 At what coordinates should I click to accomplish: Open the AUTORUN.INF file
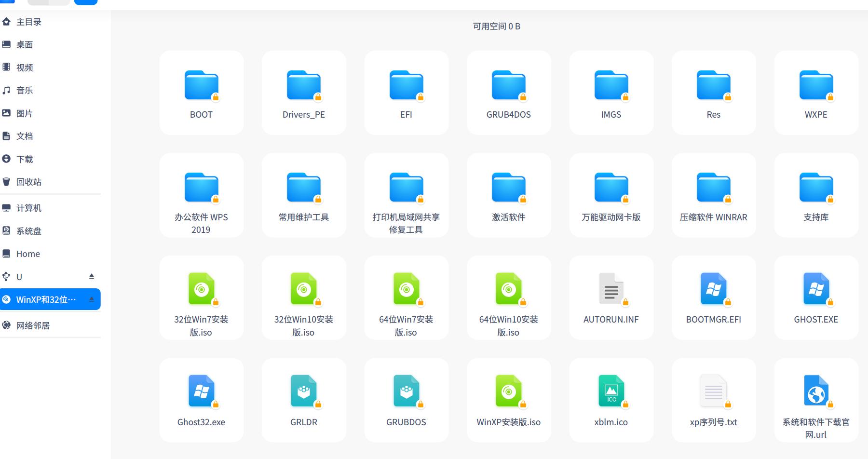pyautogui.click(x=611, y=297)
